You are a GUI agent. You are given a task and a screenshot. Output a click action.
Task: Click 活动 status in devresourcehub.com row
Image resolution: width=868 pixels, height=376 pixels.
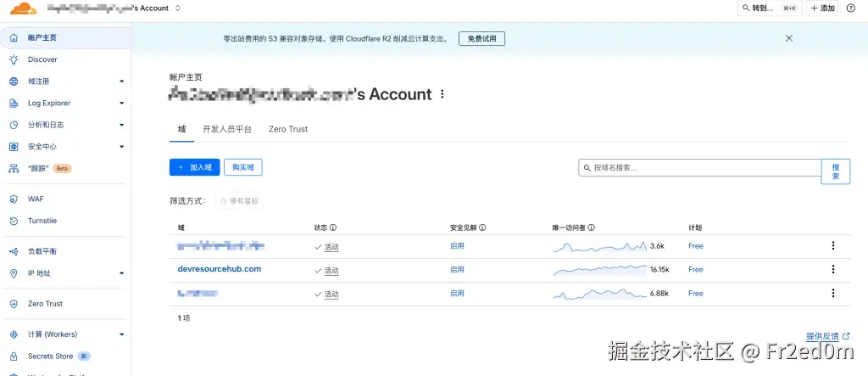tap(331, 271)
